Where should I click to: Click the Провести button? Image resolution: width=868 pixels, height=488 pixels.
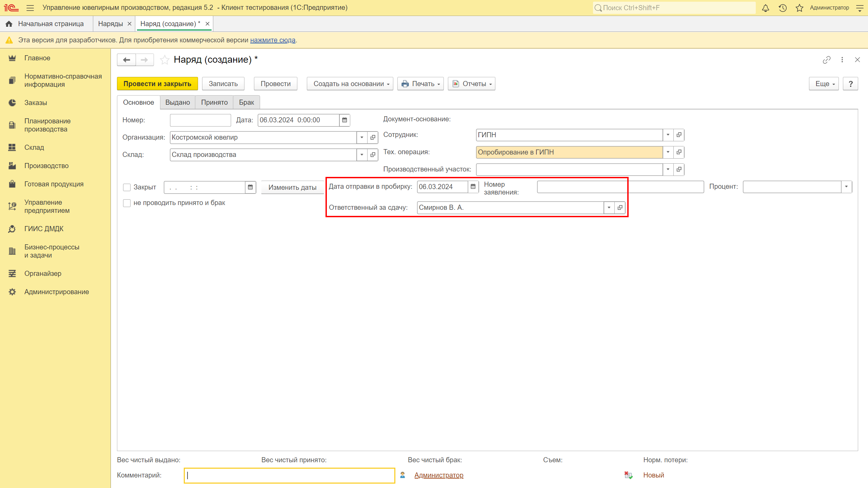pos(276,84)
